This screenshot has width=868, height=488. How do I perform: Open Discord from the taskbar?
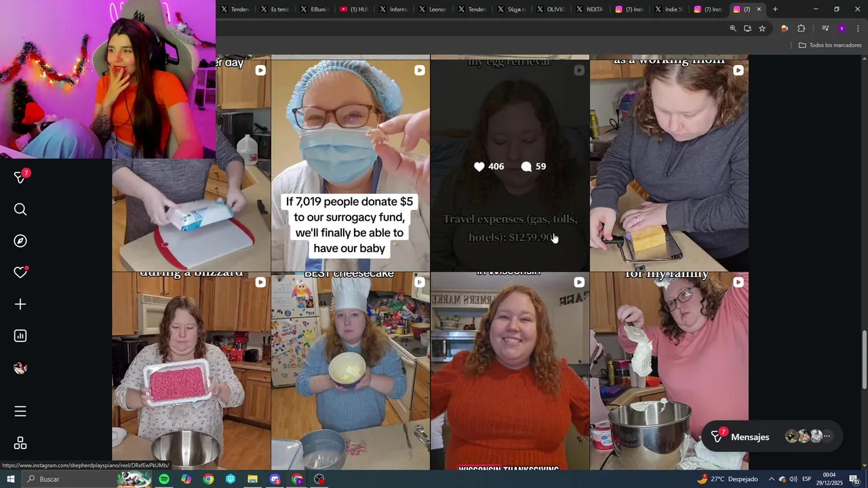point(275,479)
